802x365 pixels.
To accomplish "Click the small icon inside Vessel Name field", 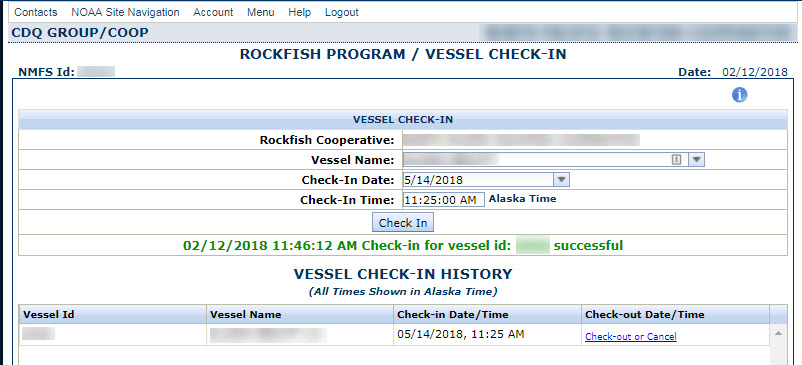I will [x=676, y=160].
